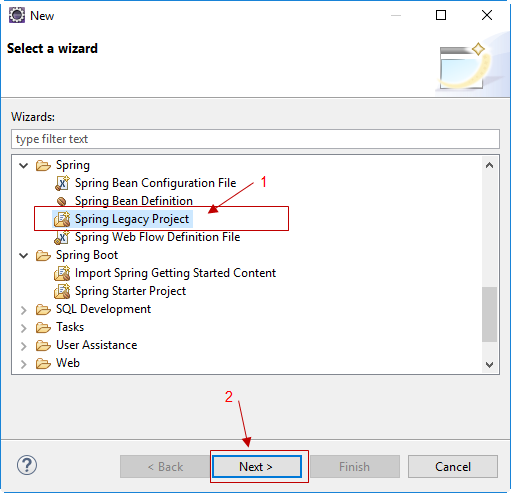Select Spring Bean Definition wizard
Image resolution: width=511 pixels, height=493 pixels.
[x=134, y=201]
